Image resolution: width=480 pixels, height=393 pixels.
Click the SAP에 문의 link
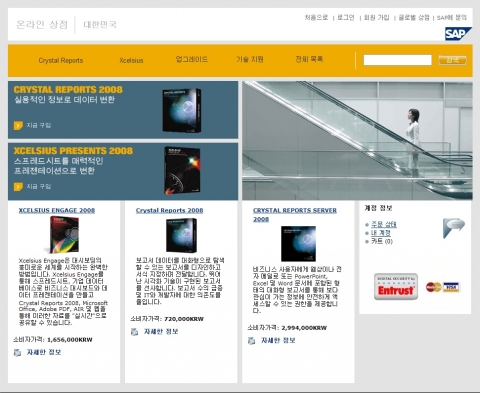(452, 17)
